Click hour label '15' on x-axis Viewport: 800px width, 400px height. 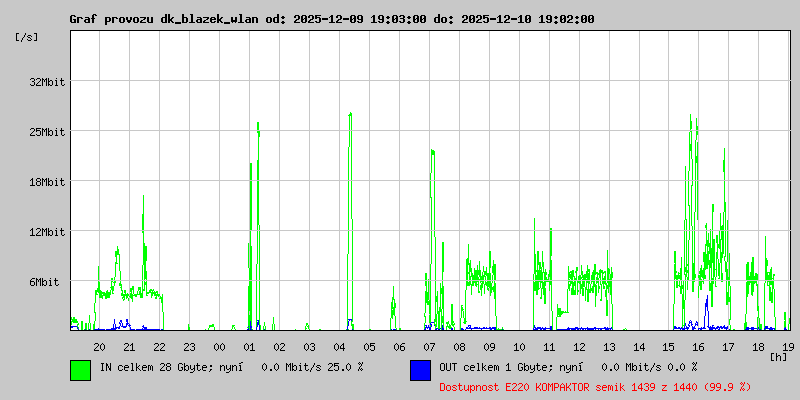[x=669, y=347]
